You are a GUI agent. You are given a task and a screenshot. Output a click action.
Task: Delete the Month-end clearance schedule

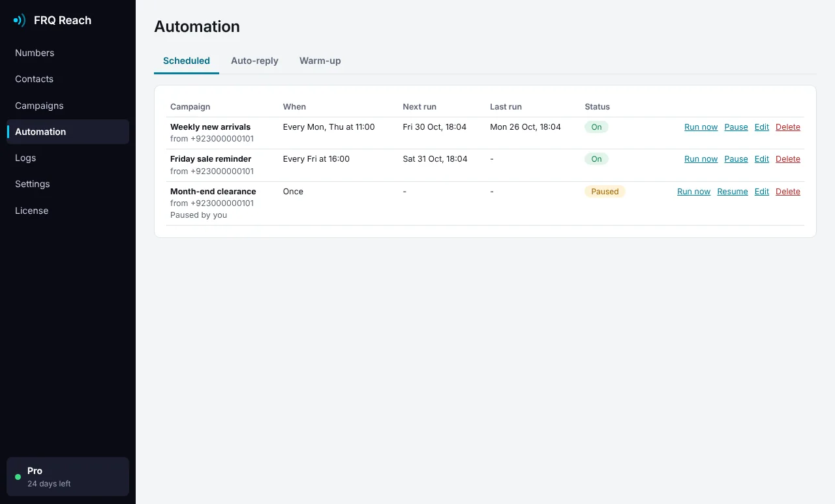point(788,192)
